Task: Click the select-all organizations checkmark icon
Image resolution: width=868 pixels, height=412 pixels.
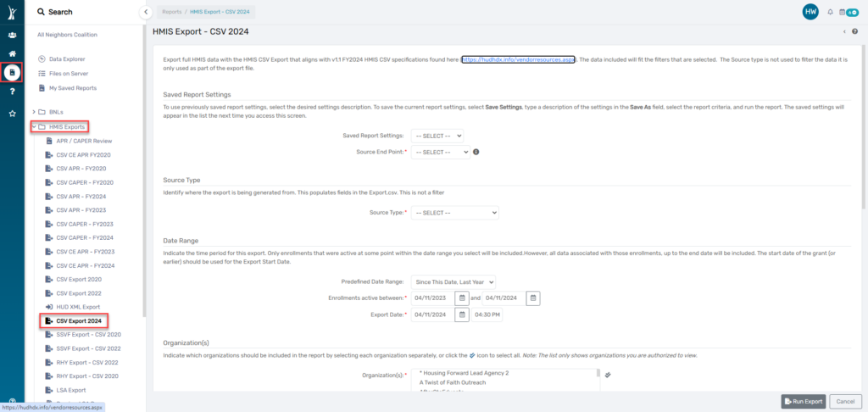Action: click(608, 375)
